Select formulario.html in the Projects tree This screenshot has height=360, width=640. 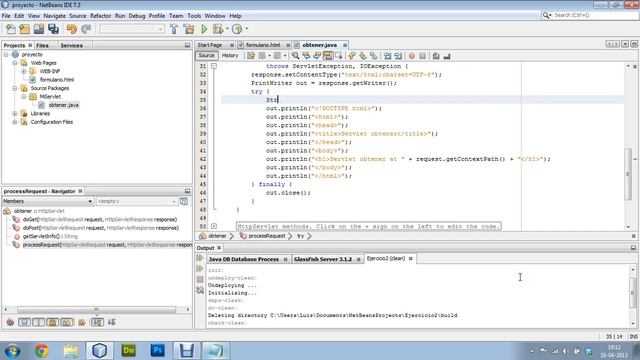57,80
